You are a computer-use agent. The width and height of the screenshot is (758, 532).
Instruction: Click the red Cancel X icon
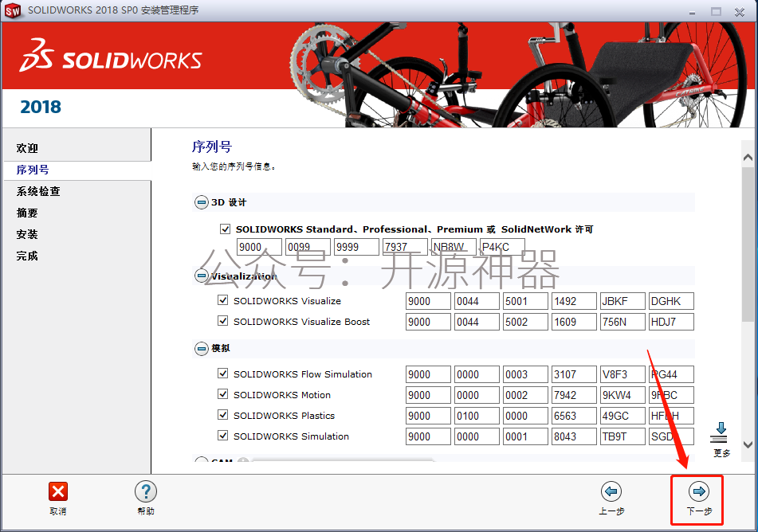point(58,492)
